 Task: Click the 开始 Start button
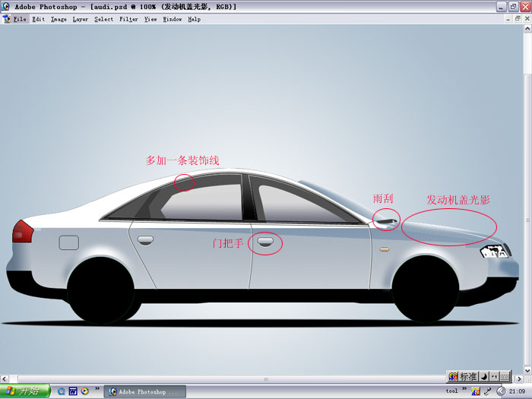(x=25, y=391)
